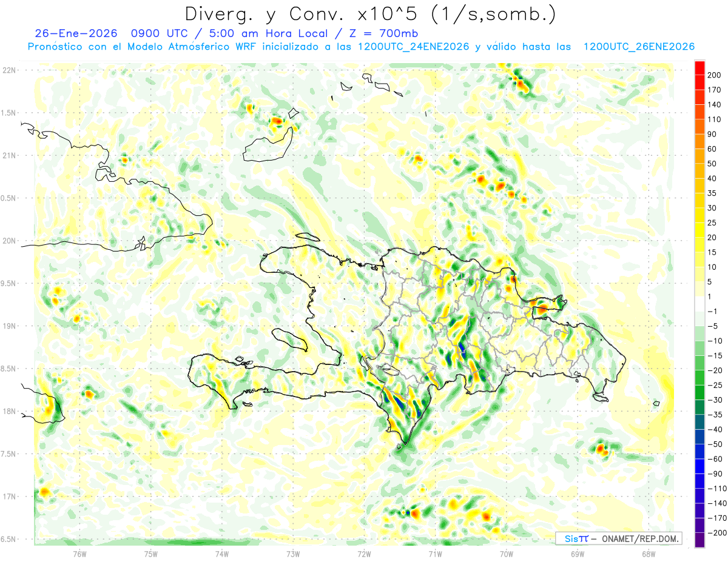Image resolution: width=728 pixels, height=562 pixels.
Task: Click the colorbar value '200' at the top
Action: [714, 75]
